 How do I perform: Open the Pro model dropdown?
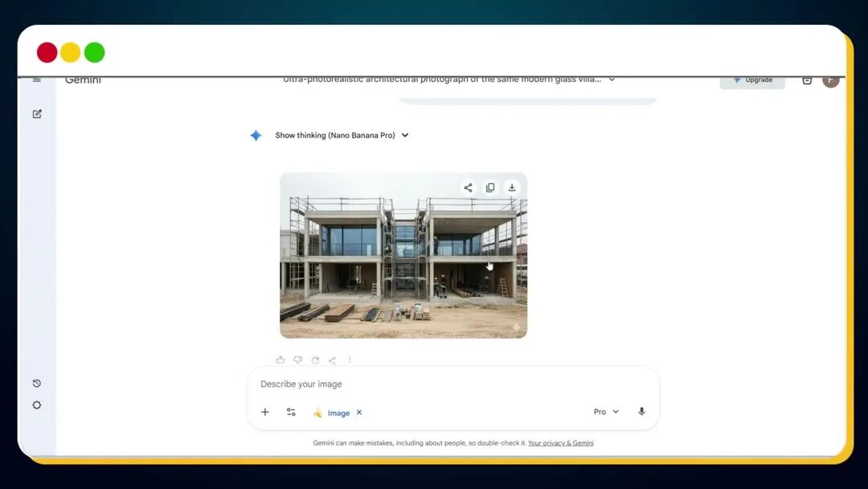click(606, 412)
